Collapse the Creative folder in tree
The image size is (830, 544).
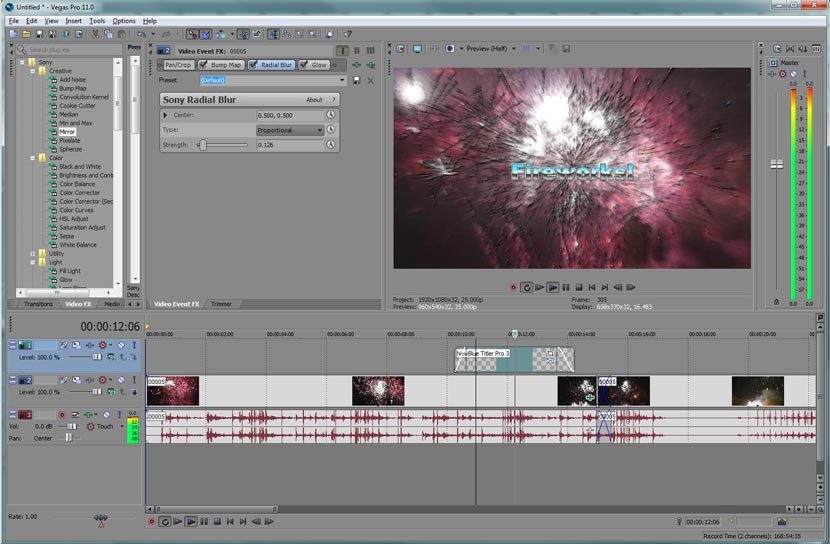point(33,71)
